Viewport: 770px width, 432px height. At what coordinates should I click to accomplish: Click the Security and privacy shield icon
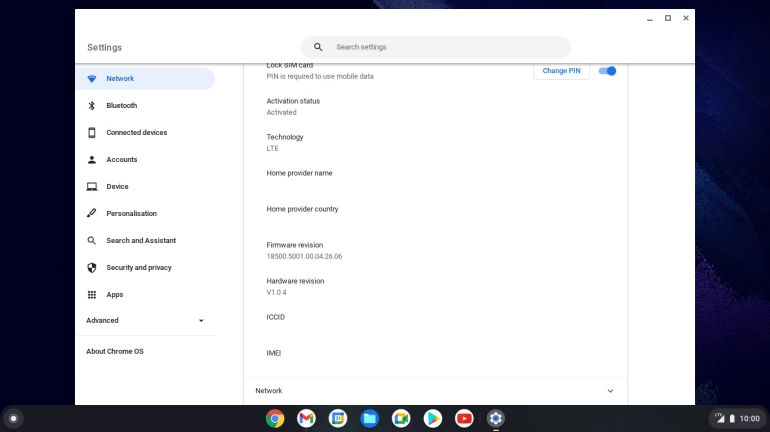(92, 268)
